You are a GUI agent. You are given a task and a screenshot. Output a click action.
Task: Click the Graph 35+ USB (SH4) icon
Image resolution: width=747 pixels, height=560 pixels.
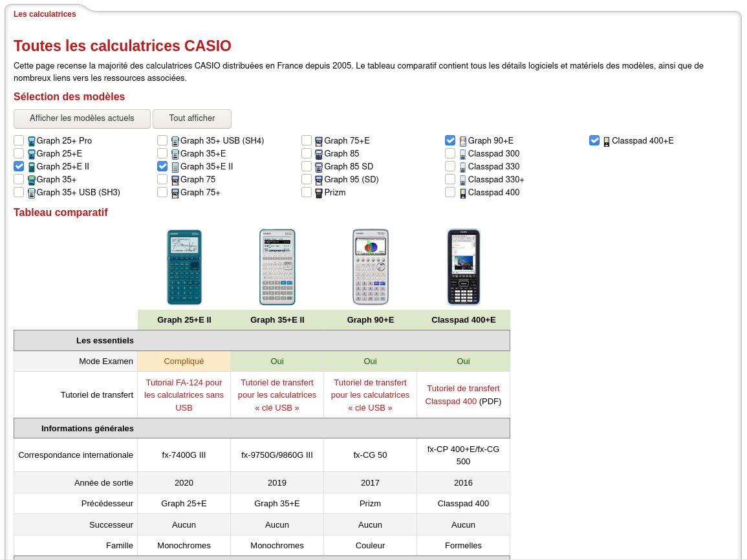(x=175, y=142)
